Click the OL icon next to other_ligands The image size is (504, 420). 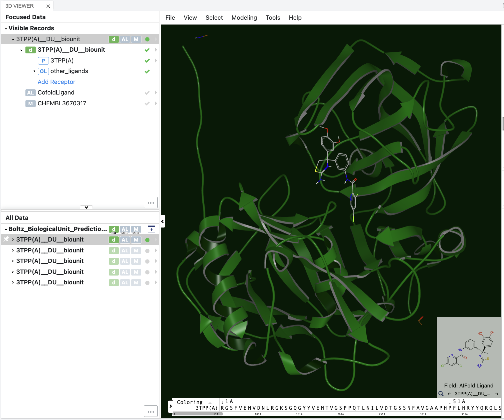point(43,71)
